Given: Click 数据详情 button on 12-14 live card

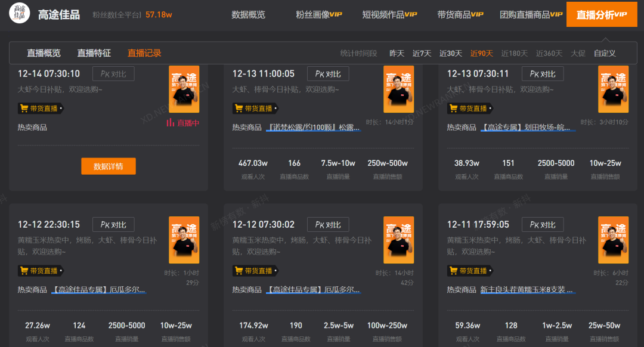Looking at the screenshot, I should (x=109, y=166).
